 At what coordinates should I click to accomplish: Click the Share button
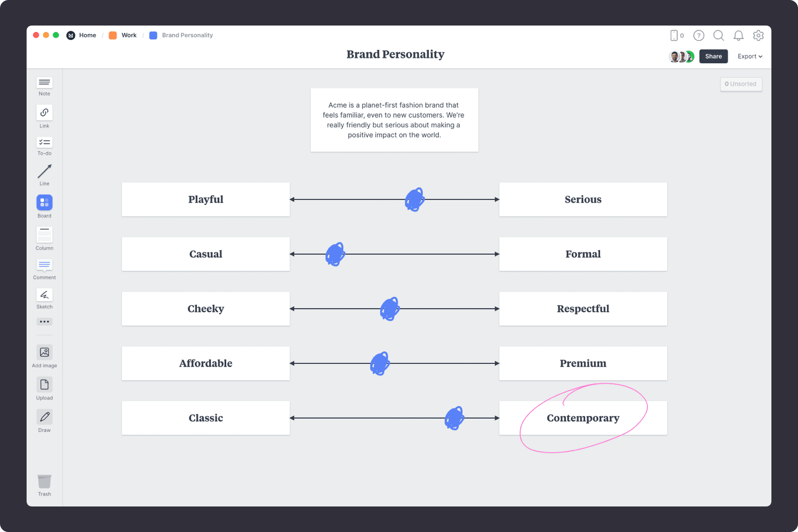coord(713,56)
